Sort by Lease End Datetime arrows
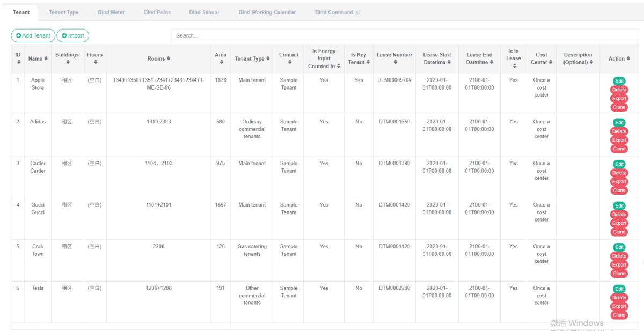Image resolution: width=644 pixels, height=331 pixels. [491, 63]
